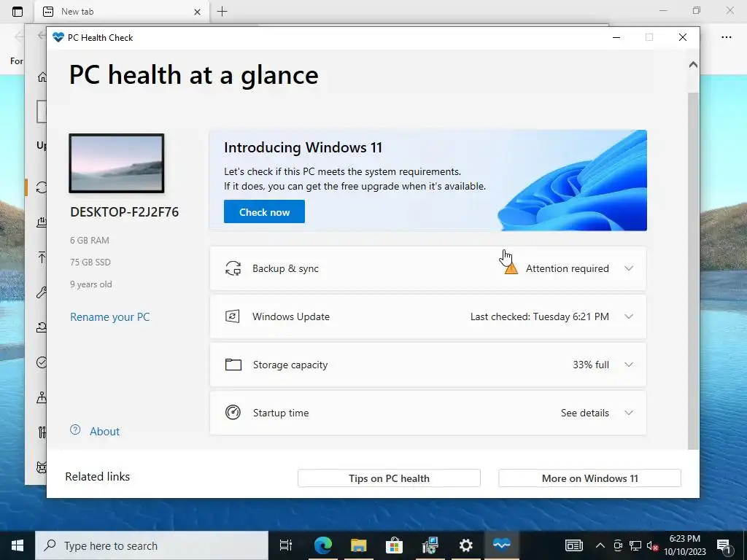Open Microsoft Store from the taskbar
This screenshot has width=747, height=560.
coord(394,545)
